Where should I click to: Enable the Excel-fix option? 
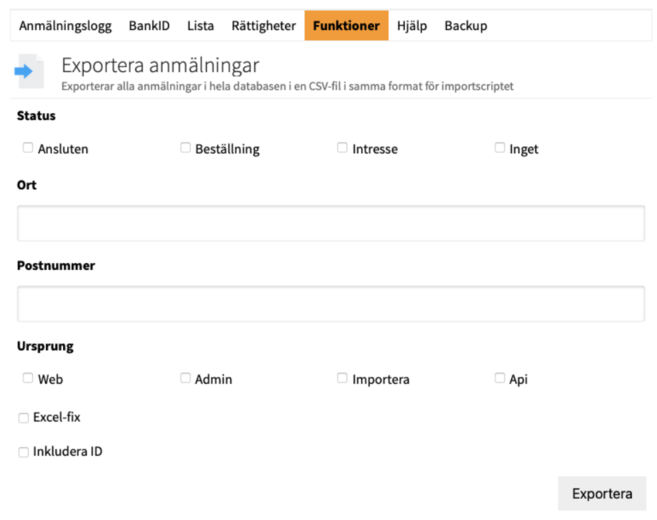point(24,418)
